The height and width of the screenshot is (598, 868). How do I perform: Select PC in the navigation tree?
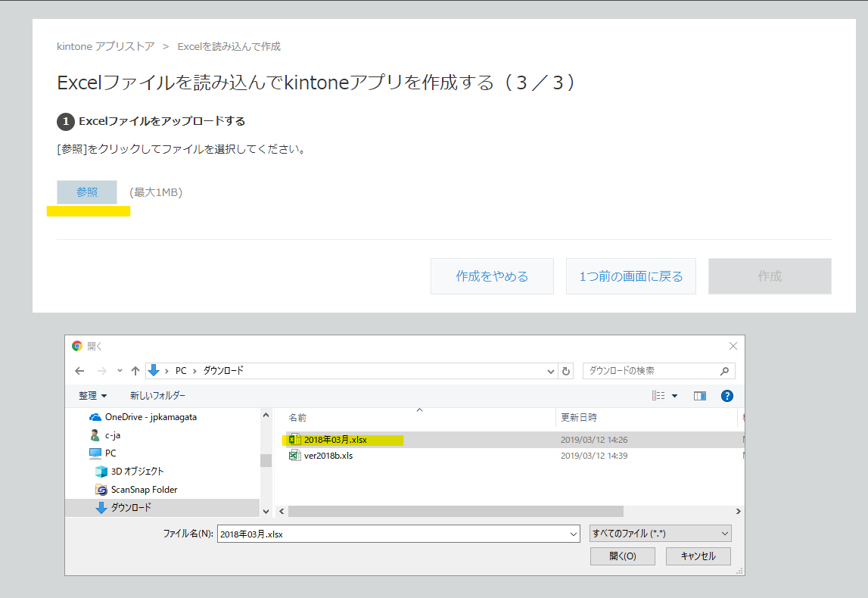click(110, 453)
